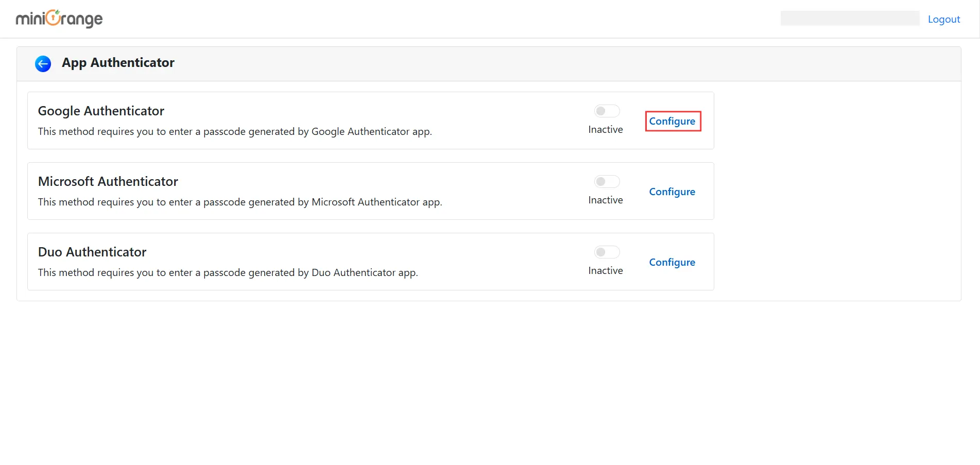Click the Google Authenticator heading
The image size is (980, 465).
(x=101, y=111)
